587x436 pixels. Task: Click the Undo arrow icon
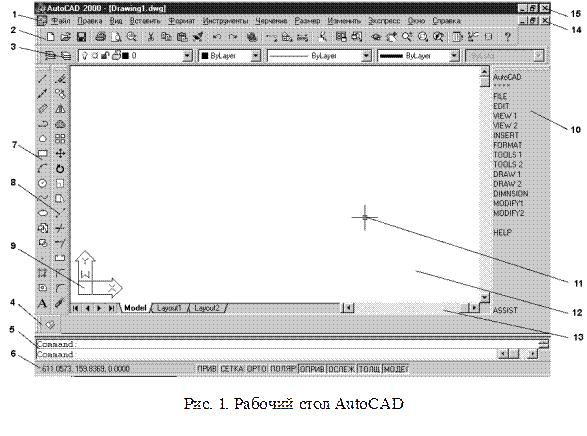pyautogui.click(x=217, y=37)
